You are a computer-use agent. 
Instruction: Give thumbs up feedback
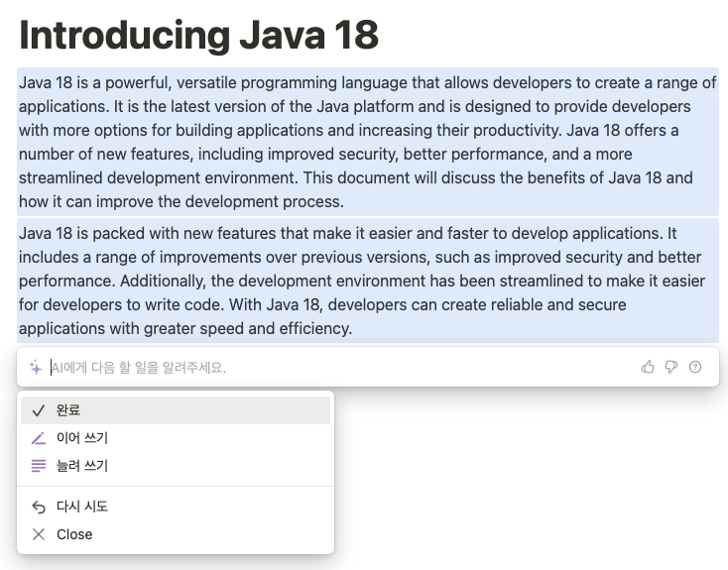tap(648, 367)
